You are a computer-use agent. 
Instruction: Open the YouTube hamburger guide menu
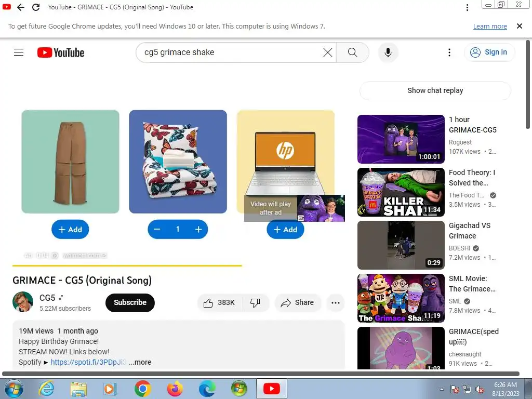pyautogui.click(x=19, y=52)
